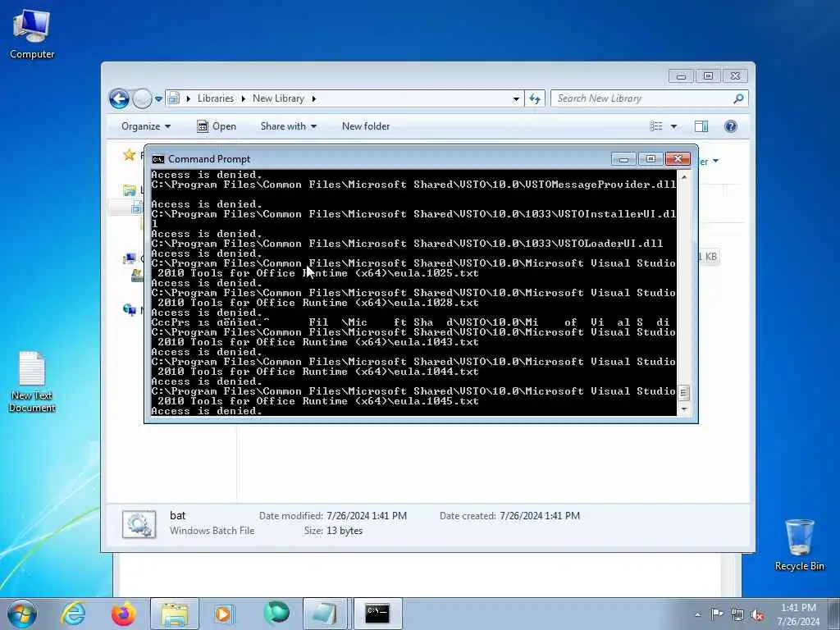Click the Command Prompt title bar icon
This screenshot has width=840, height=630.
(158, 159)
